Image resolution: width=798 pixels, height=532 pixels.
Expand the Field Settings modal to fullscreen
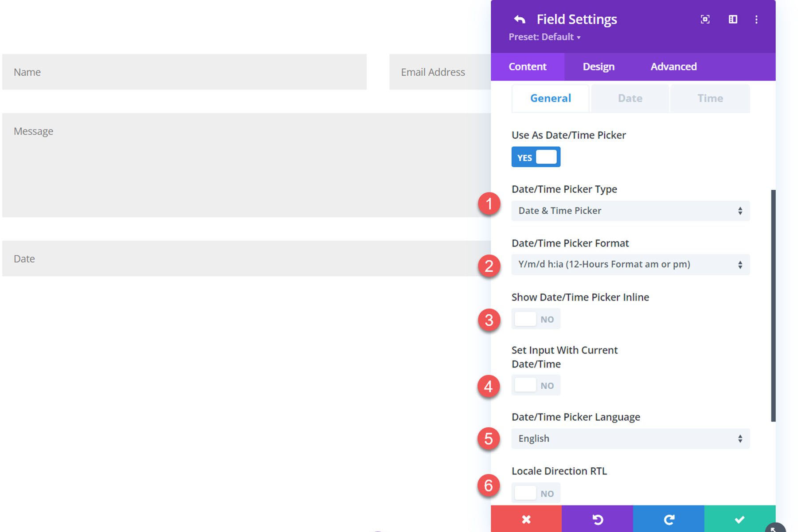705,20
